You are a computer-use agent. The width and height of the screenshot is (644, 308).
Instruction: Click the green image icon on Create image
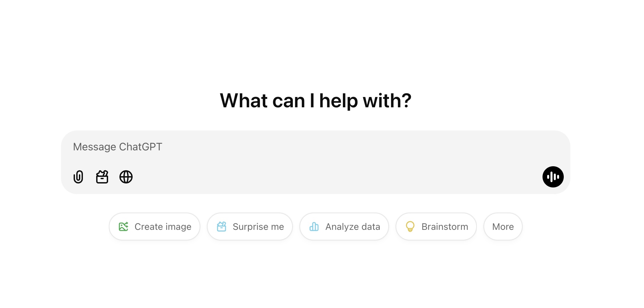click(123, 227)
